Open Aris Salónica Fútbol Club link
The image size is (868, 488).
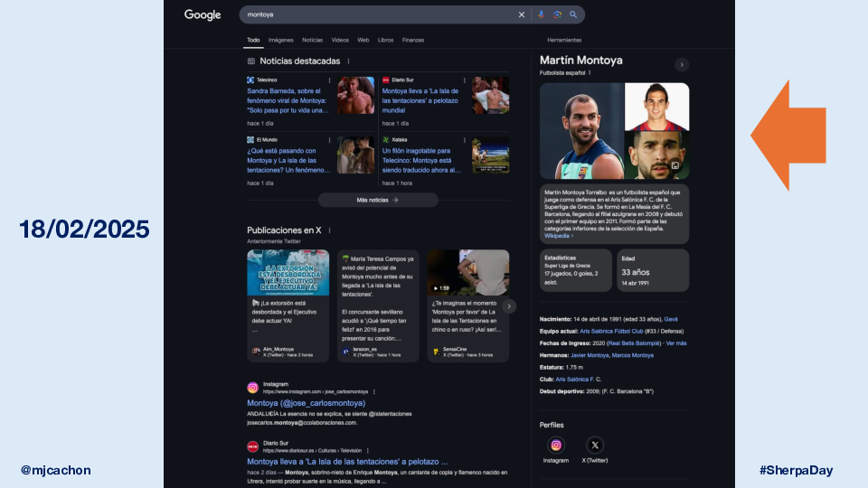(611, 332)
